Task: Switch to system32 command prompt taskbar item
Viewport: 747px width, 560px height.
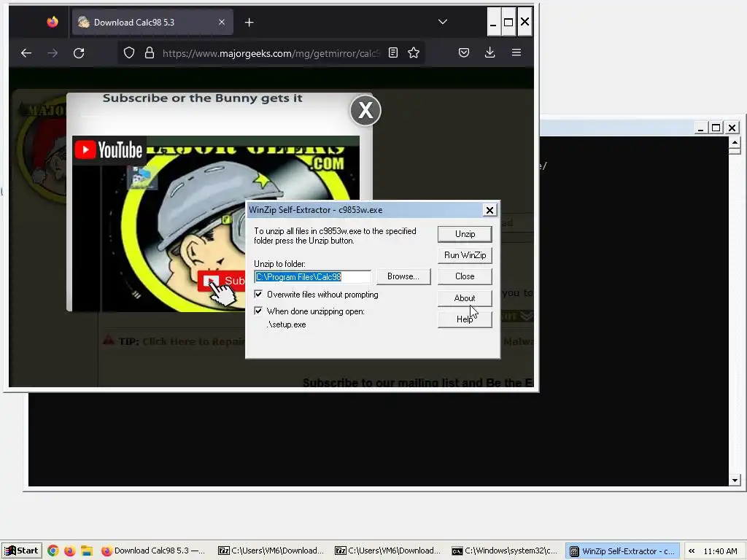Action: (x=505, y=551)
